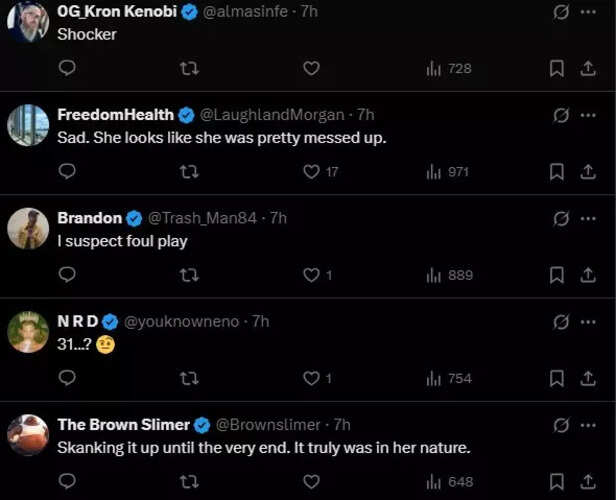Image resolution: width=616 pixels, height=500 pixels.
Task: Open FreedomHealth's profile name link
Action: pos(115,115)
